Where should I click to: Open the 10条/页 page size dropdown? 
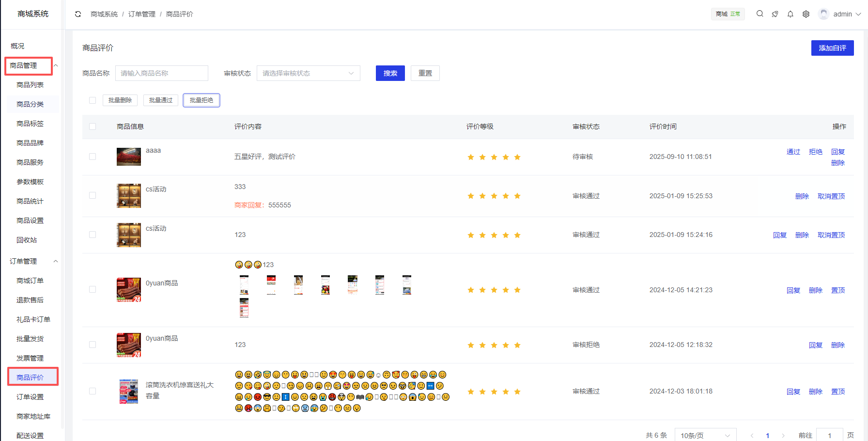(705, 436)
